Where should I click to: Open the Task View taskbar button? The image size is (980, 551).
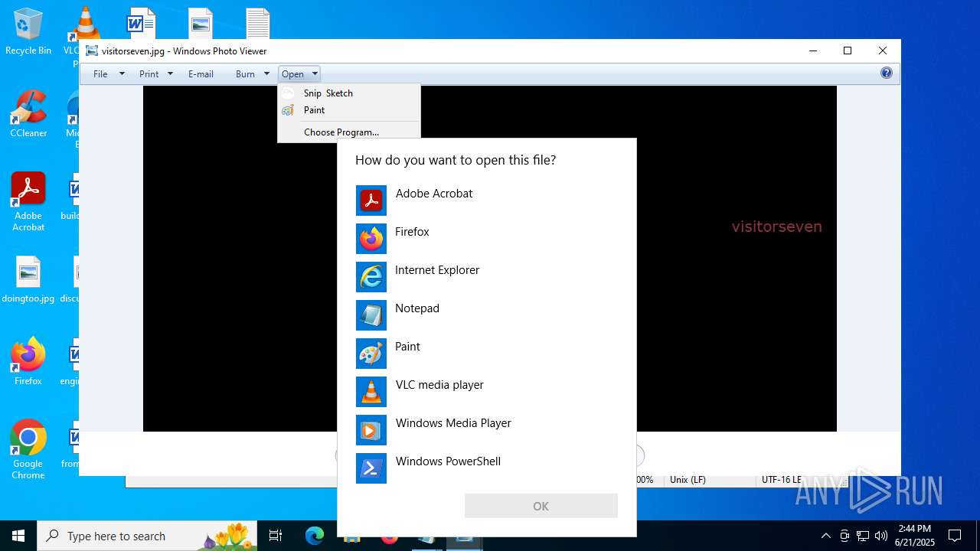(276, 536)
